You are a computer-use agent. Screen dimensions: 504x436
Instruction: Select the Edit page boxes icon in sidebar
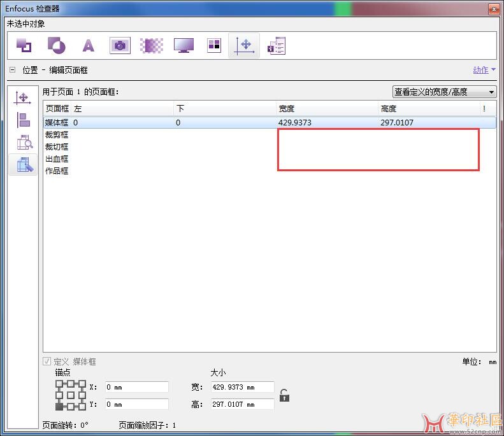point(24,165)
